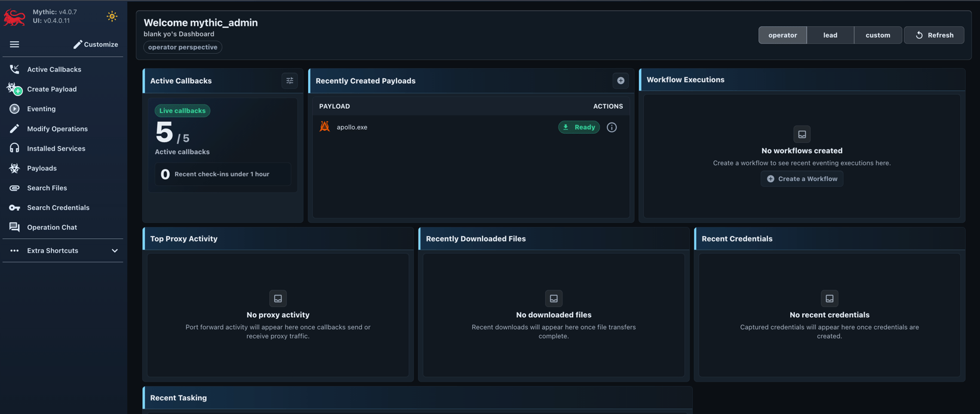Click the Modify Operations pencil icon

tap(14, 128)
